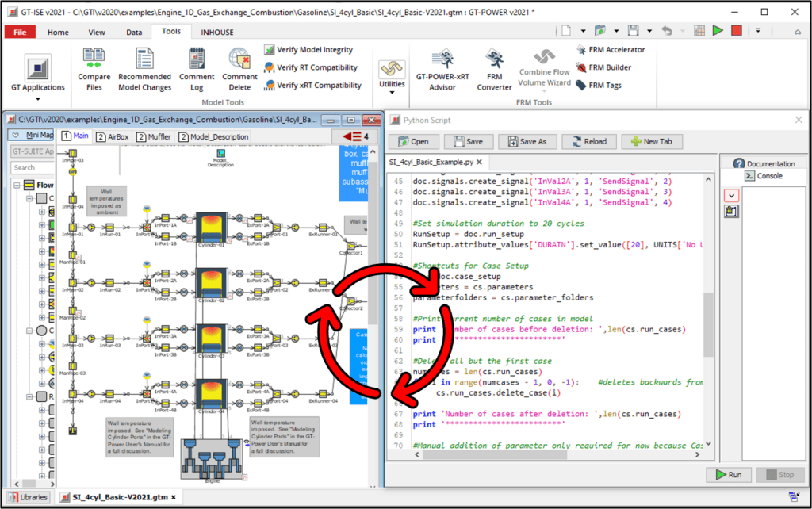Viewport: 812px width, 509px height.
Task: Open the Utilities menu
Action: coord(392,78)
